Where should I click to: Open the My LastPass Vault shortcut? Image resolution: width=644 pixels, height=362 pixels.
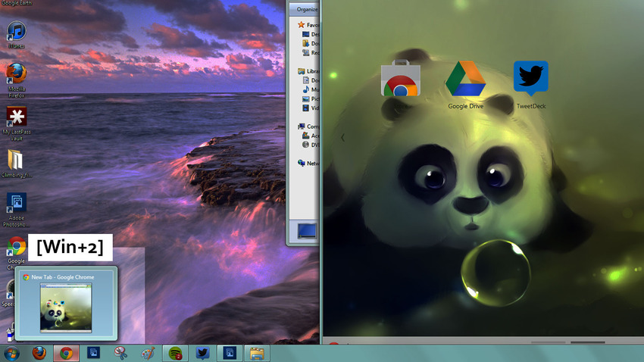coord(17,123)
